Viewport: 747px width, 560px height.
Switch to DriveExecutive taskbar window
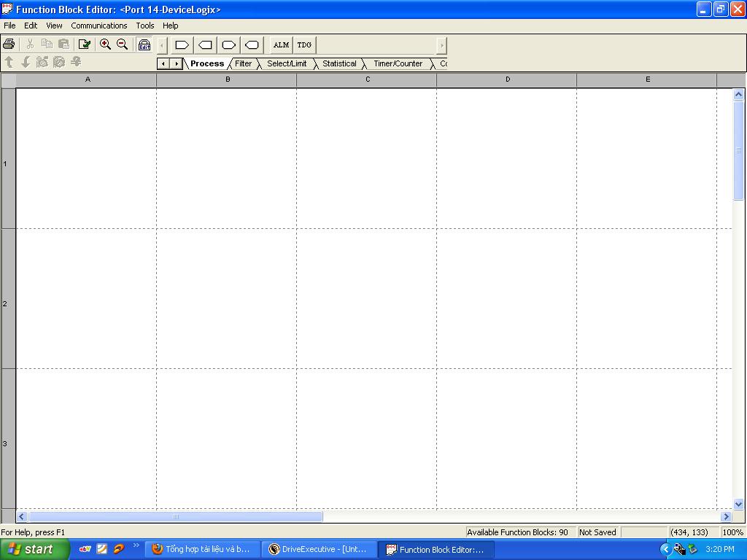coord(320,550)
